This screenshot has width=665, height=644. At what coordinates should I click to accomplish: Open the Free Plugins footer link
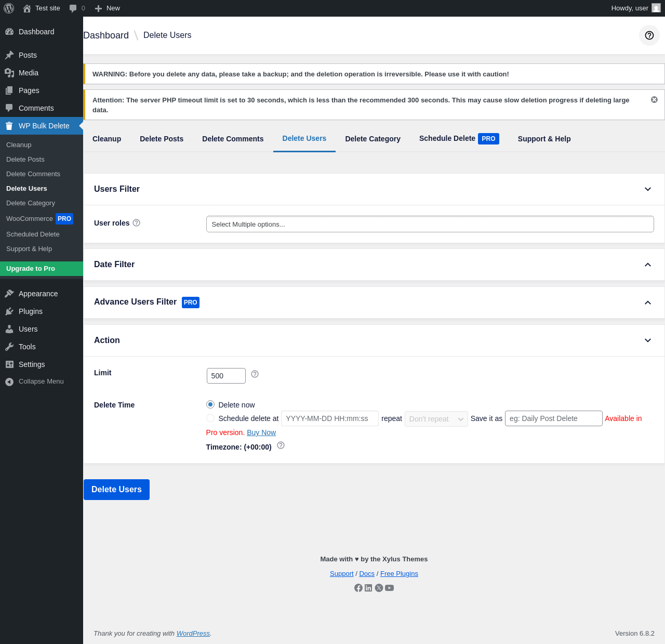click(399, 574)
